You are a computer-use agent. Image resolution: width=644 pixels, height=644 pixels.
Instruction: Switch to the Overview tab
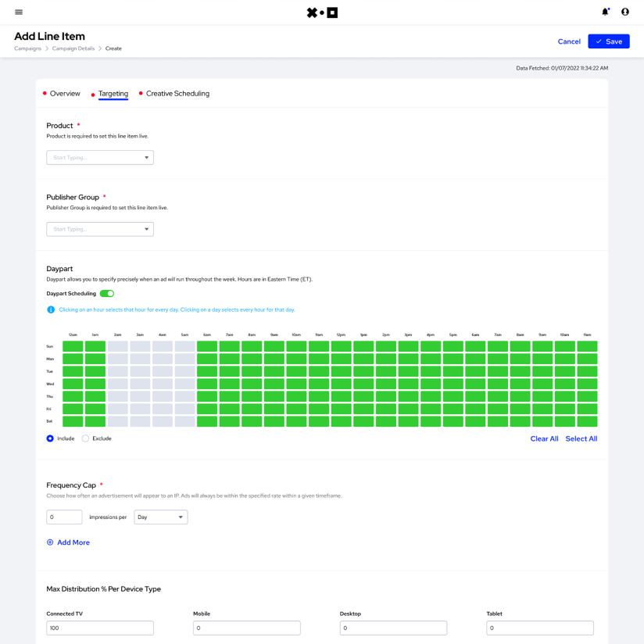pos(65,94)
